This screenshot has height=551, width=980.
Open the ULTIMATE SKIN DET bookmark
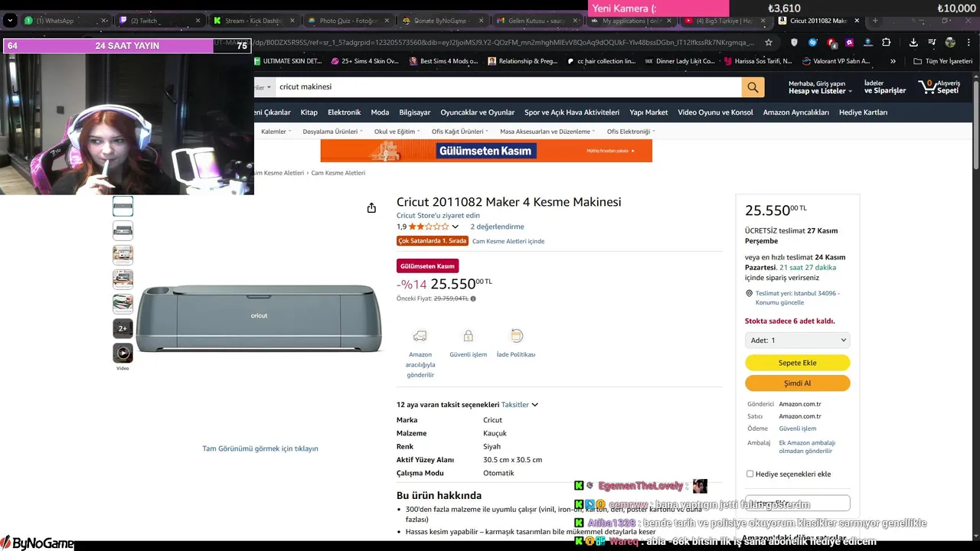[287, 61]
